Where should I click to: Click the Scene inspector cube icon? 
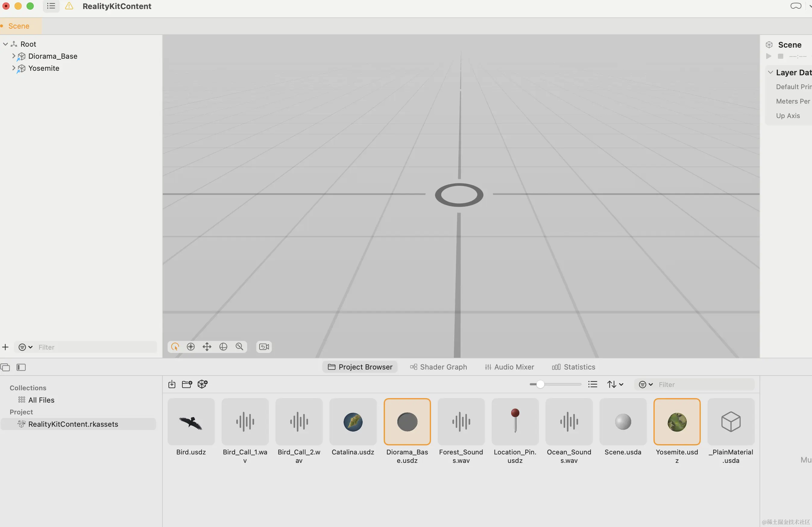[x=769, y=45]
